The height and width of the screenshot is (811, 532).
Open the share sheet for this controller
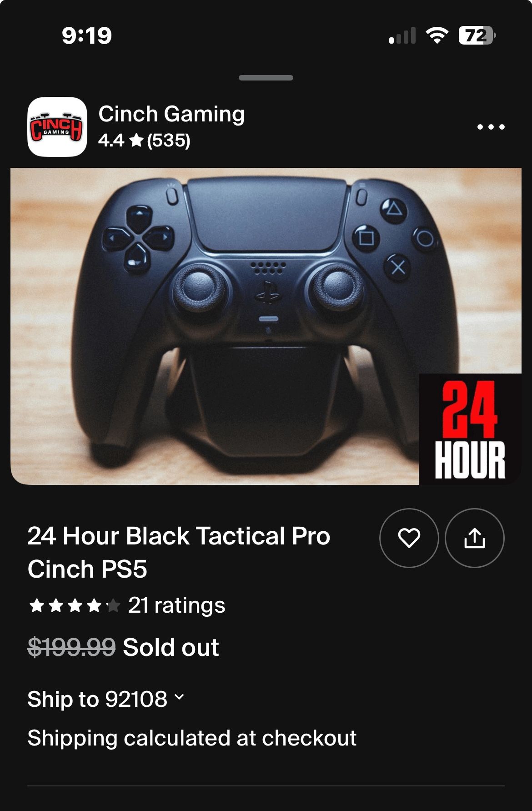(476, 537)
